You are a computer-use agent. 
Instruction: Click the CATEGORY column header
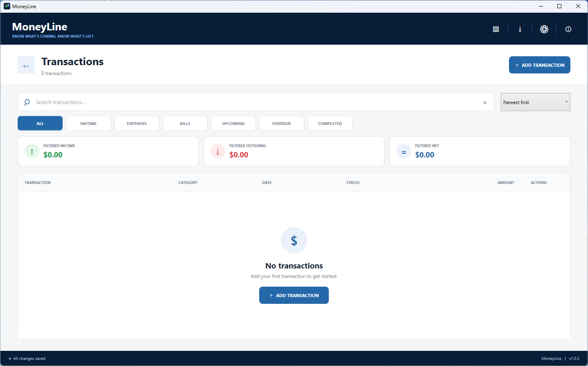pos(188,183)
